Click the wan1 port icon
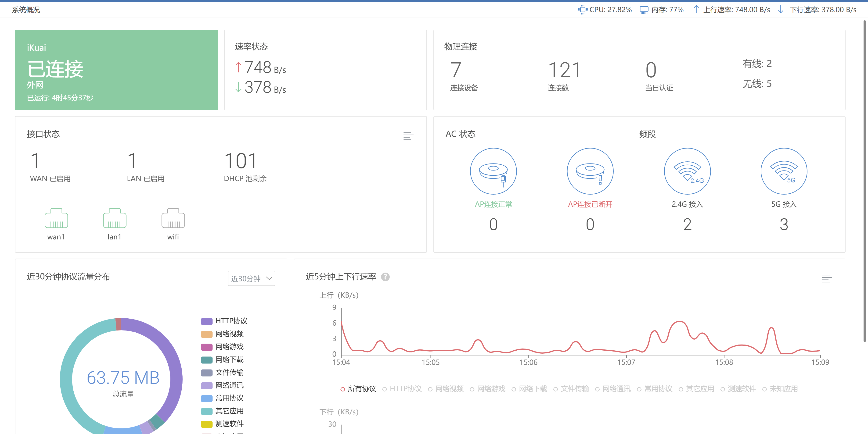 tap(56, 218)
